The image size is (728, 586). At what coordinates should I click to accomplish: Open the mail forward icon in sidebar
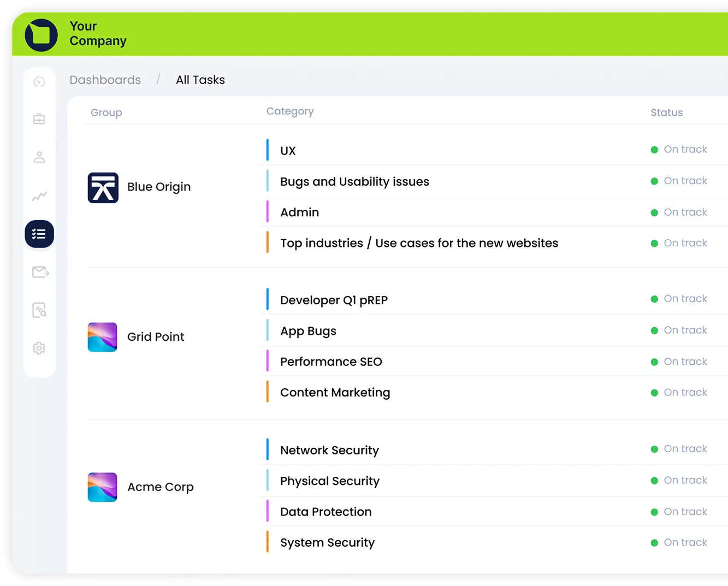[40, 272]
